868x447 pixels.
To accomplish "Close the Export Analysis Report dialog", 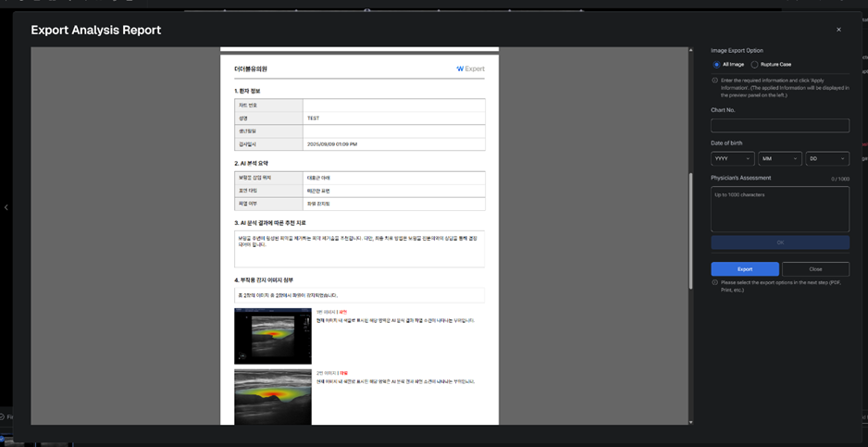I will tap(838, 30).
